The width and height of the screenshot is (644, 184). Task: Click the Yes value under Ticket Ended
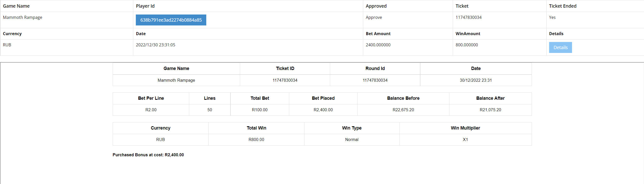(x=552, y=17)
